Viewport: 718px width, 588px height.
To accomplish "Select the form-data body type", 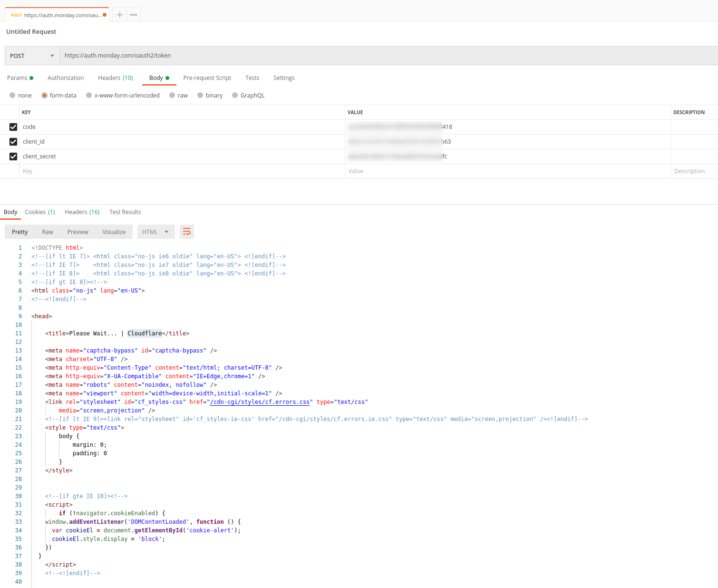I will [59, 96].
